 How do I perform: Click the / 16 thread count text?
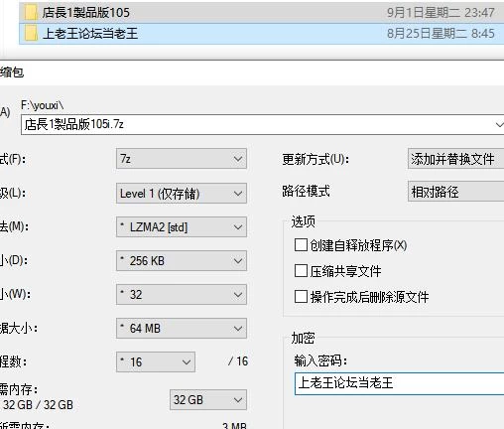[238, 361]
